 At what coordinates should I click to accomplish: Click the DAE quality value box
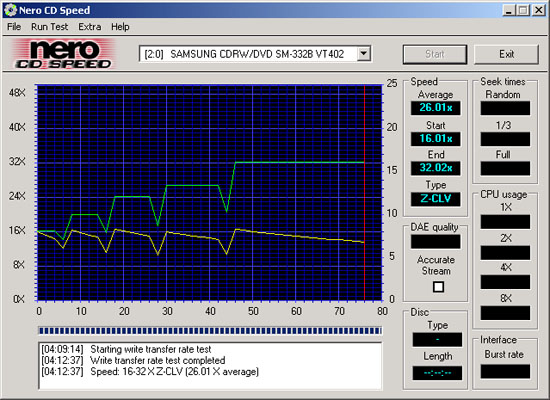tap(436, 241)
